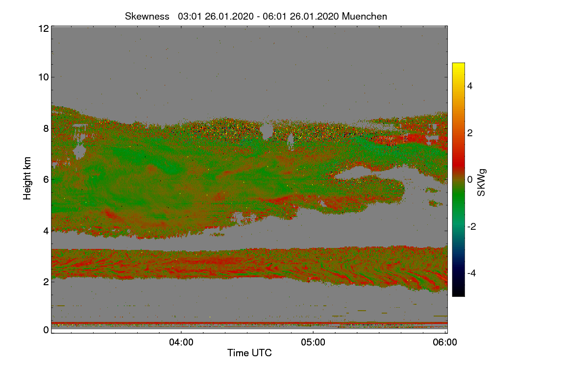This screenshot has width=588, height=392.
Task: Click the height tick label 10
Action: (x=43, y=76)
